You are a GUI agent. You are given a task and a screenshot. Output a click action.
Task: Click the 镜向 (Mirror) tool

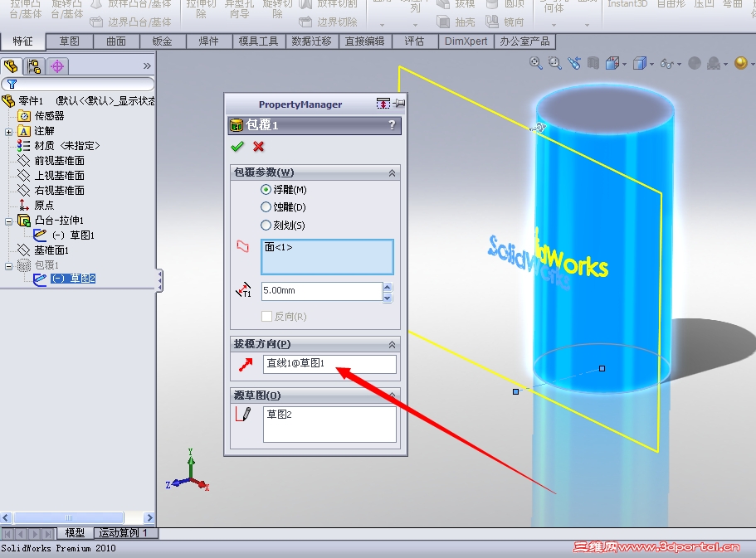505,22
